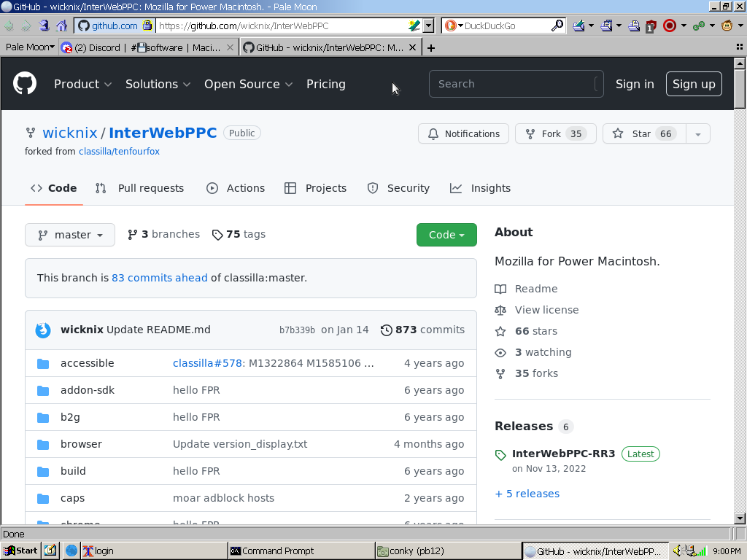Click the Windows show desktop quick-launch icon
The width and height of the screenshot is (747, 560).
tap(50, 551)
